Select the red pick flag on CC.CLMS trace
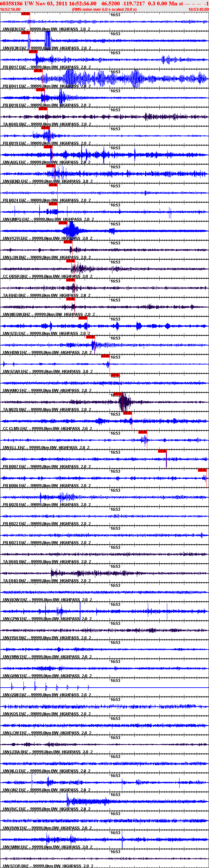Viewport: 209px width, 868px height. [x=128, y=413]
